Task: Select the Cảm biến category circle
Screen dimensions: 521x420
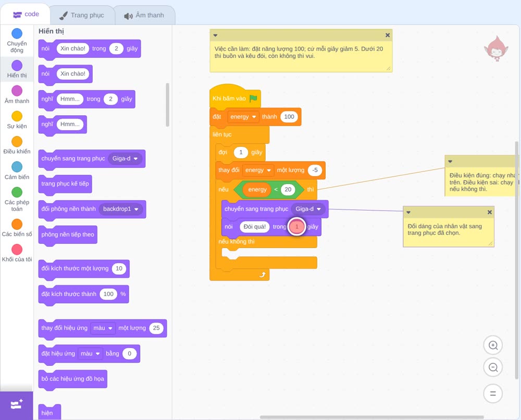Action: pos(17,167)
